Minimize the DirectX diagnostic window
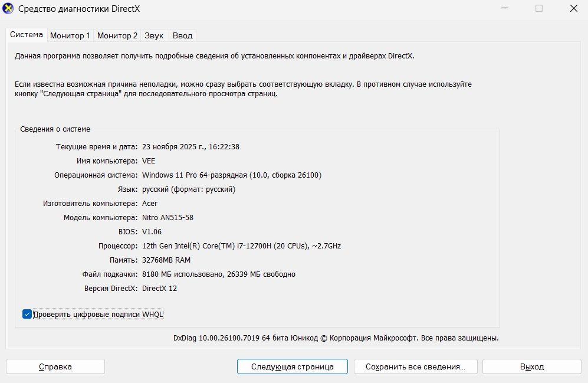Viewport: 588px width, 383px height. click(505, 9)
